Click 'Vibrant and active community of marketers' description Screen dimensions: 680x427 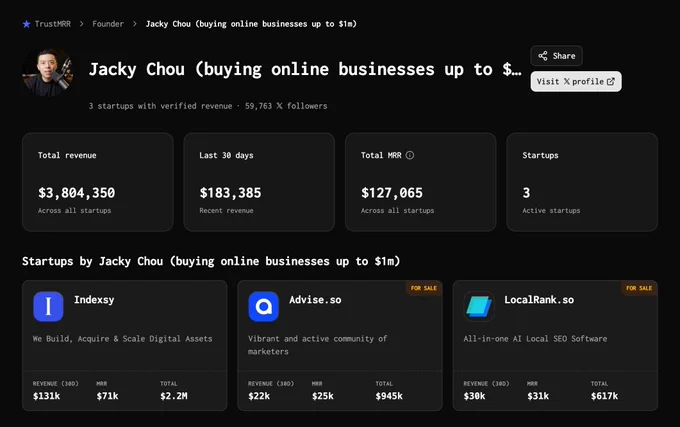pos(317,345)
